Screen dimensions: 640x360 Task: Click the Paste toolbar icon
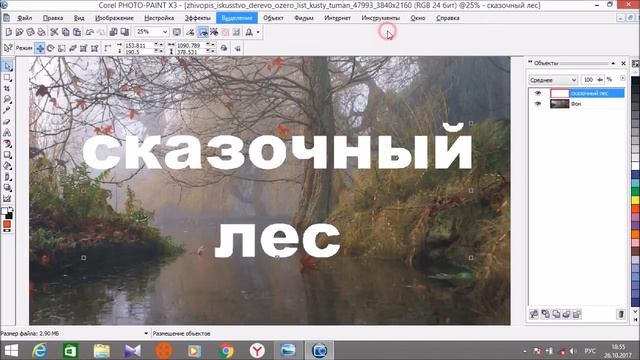(77, 32)
